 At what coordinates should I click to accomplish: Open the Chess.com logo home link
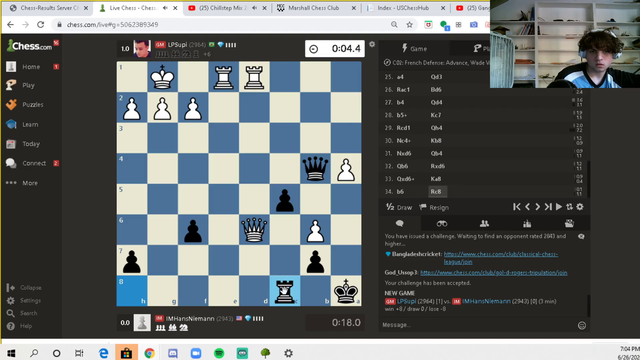coord(29,46)
